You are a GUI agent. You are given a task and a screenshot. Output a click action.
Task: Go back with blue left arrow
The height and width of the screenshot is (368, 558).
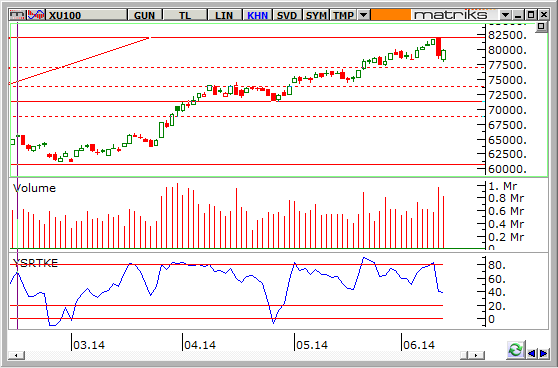pos(532,353)
